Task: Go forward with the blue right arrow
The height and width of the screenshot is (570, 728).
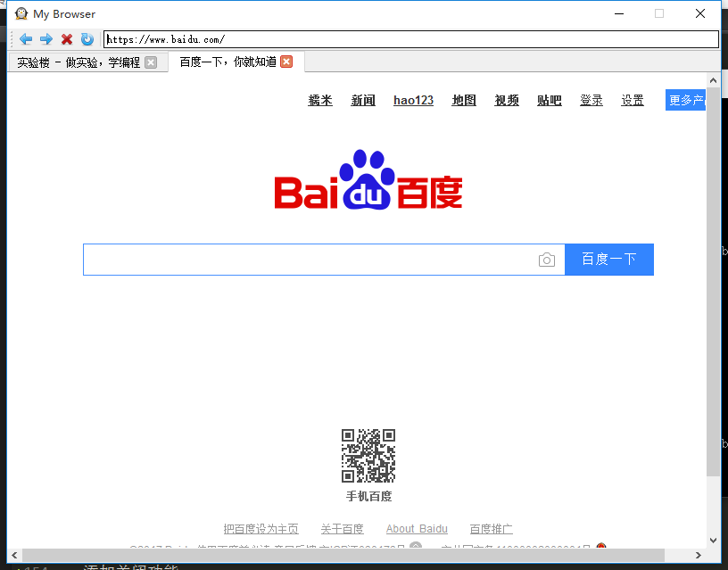Action: pyautogui.click(x=46, y=39)
